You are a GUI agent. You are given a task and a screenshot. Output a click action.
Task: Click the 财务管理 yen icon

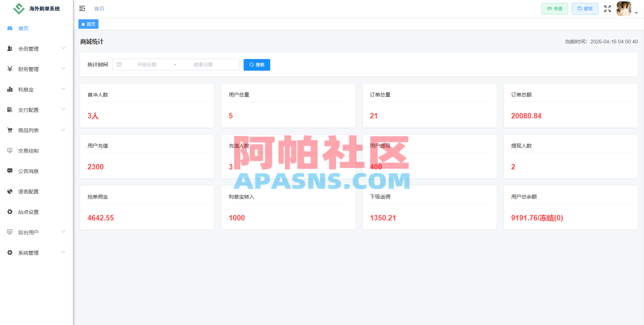10,69
